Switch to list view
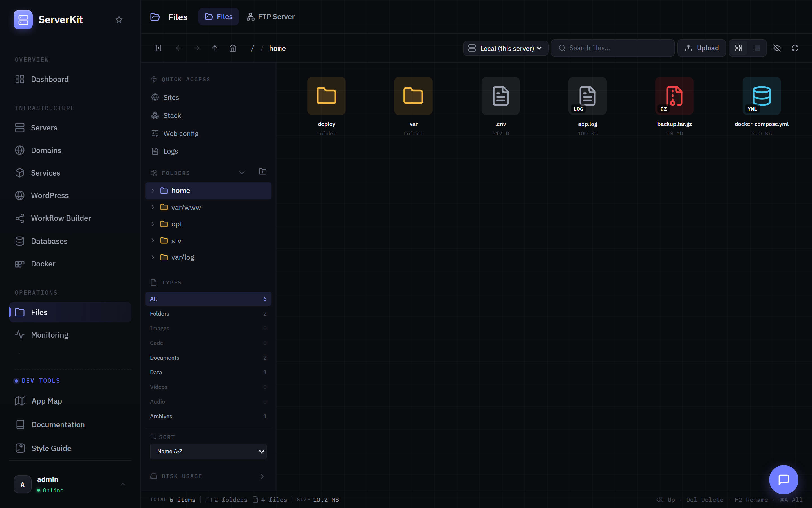 [757, 48]
